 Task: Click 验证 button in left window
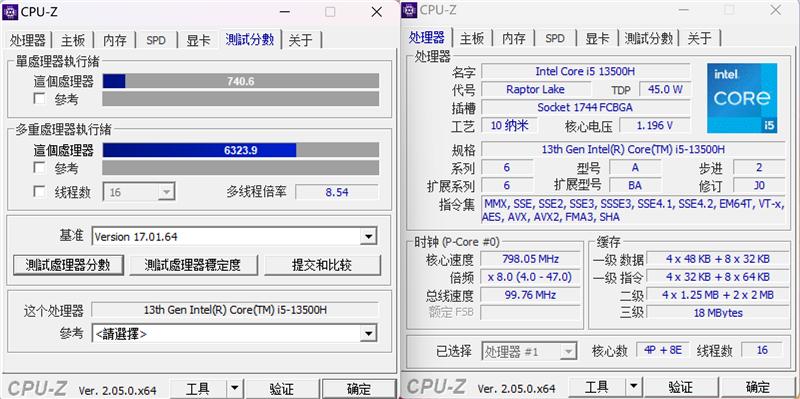pyautogui.click(x=282, y=389)
